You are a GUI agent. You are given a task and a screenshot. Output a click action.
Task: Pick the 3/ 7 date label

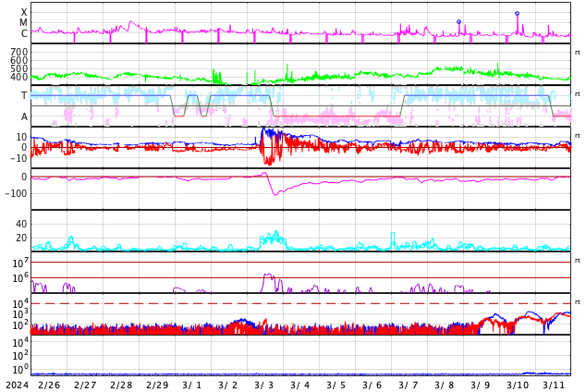(409, 385)
